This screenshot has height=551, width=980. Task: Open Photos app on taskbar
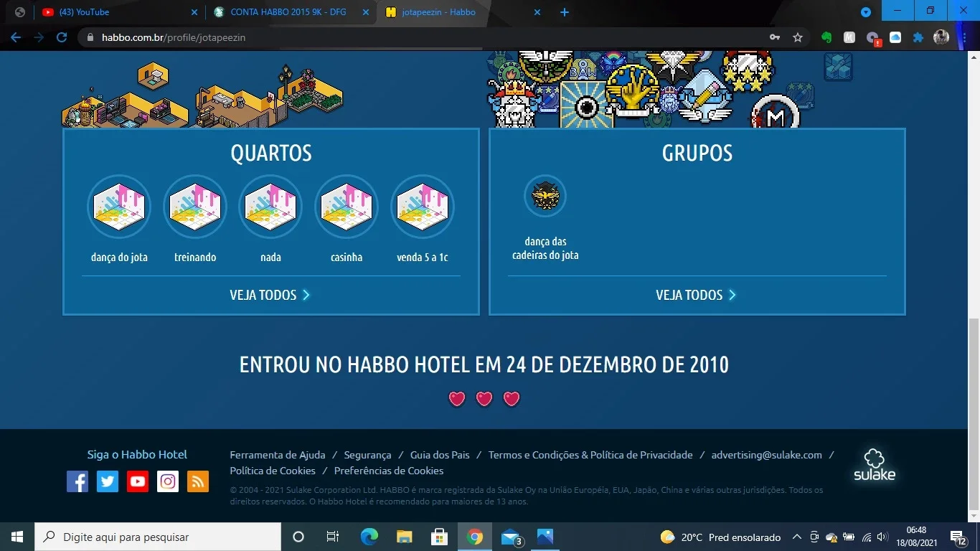point(545,537)
